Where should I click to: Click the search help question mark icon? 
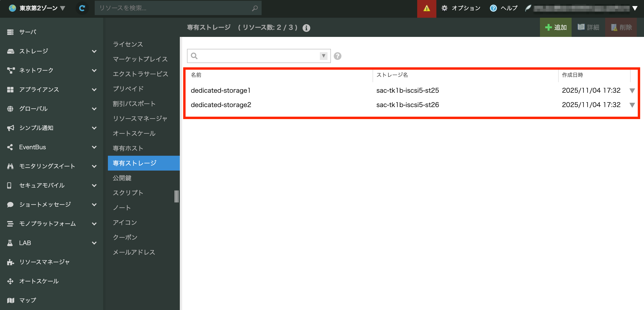coord(337,56)
